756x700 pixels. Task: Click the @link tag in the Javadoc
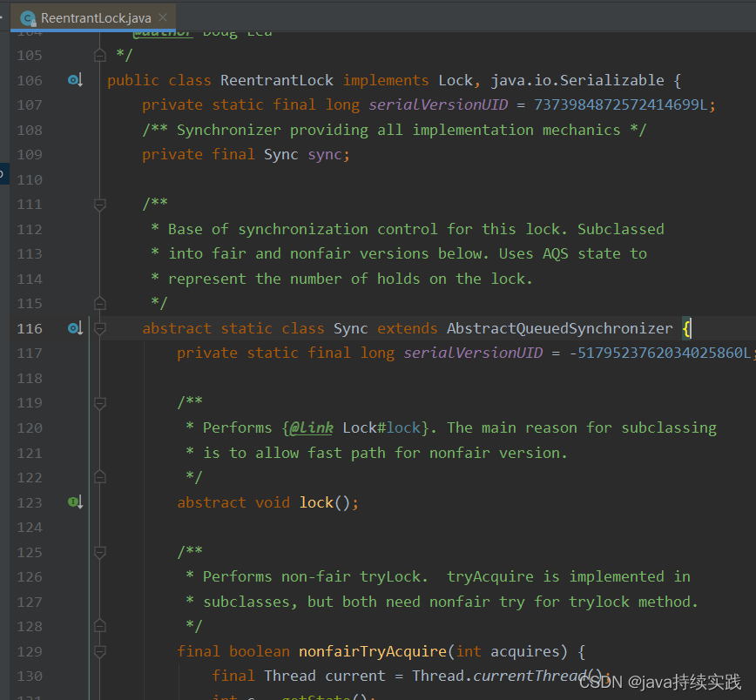click(312, 427)
